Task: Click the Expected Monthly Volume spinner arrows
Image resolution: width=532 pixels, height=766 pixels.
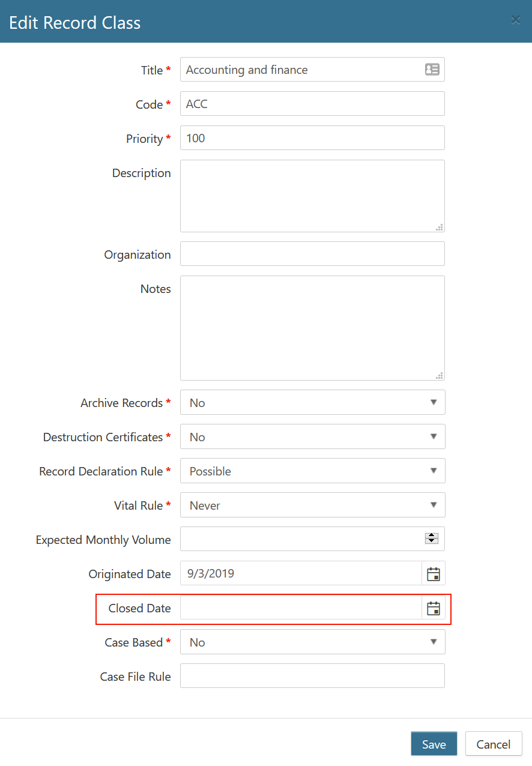Action: coord(432,538)
